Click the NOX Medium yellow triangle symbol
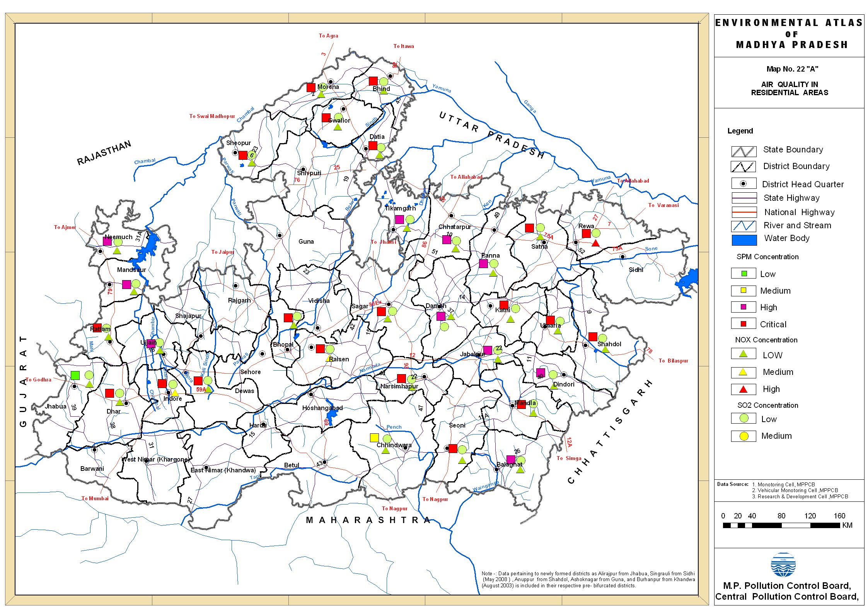 [x=743, y=372]
